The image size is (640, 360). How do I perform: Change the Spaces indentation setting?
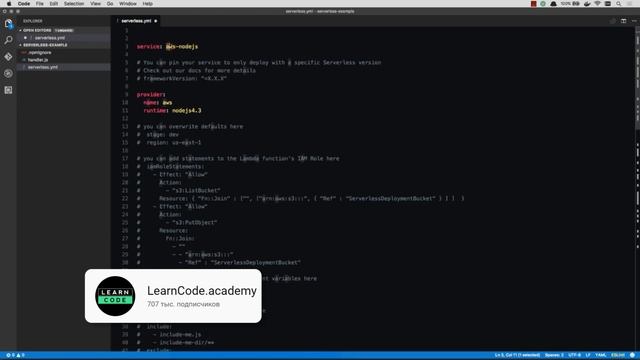click(554, 355)
